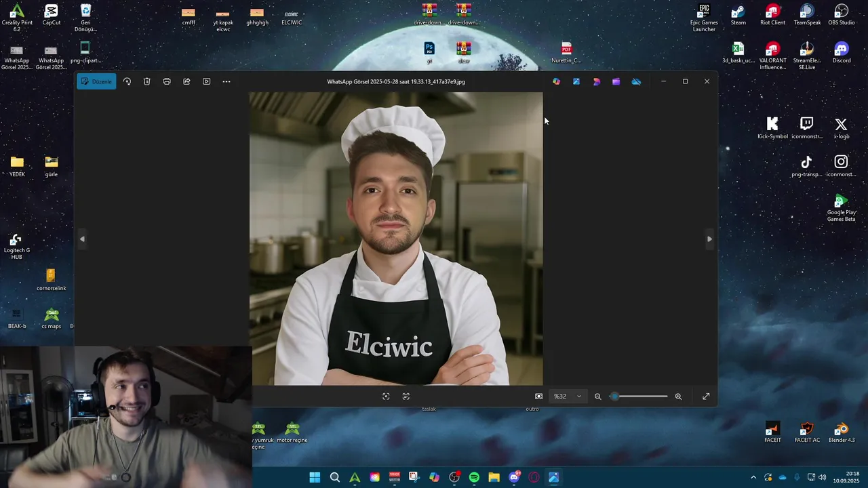Select the VALORANT Influence desktop icon
The image size is (868, 488).
tap(772, 56)
